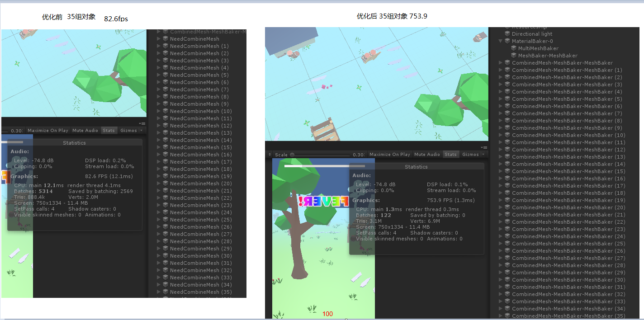Expand NeedCombineMesh (6) tree arrow
The height and width of the screenshot is (320, 644).
tap(159, 82)
